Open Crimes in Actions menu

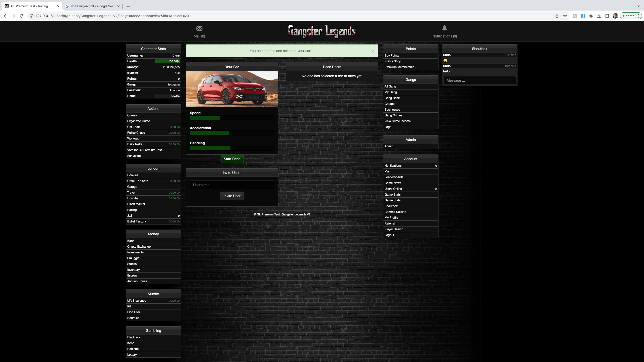point(132,115)
